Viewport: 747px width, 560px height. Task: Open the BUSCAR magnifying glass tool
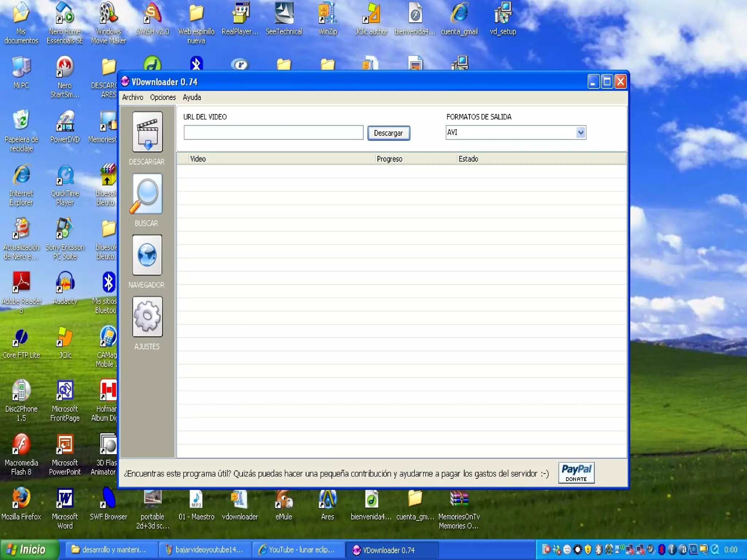click(147, 194)
